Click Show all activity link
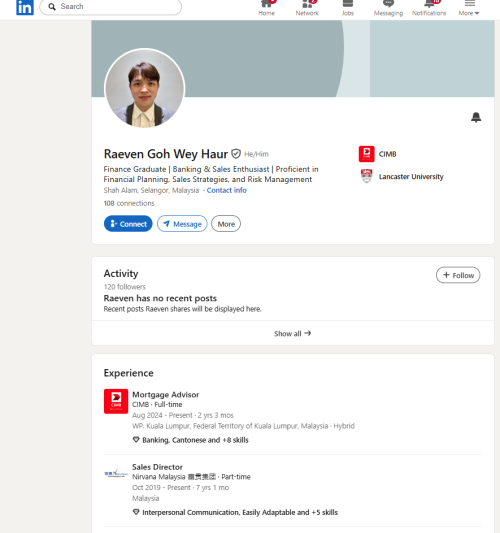Screen dimensions: 500x533 293,333
